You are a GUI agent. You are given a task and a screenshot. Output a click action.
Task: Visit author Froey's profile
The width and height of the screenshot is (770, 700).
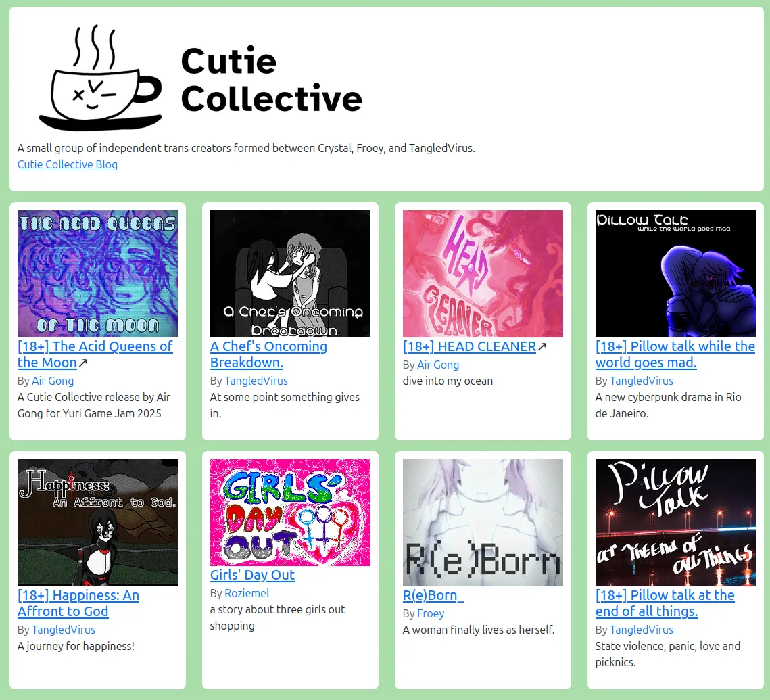pos(431,613)
